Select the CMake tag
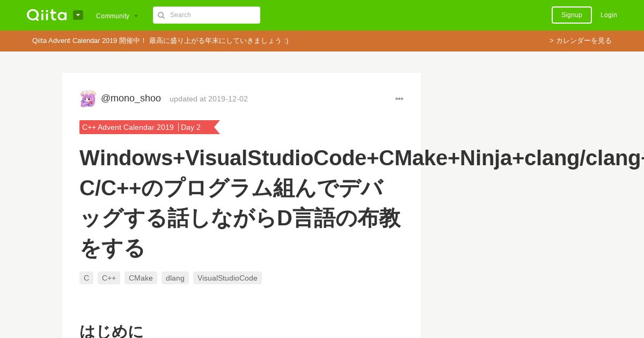Screen dimensions: 644x338 (x=141, y=278)
